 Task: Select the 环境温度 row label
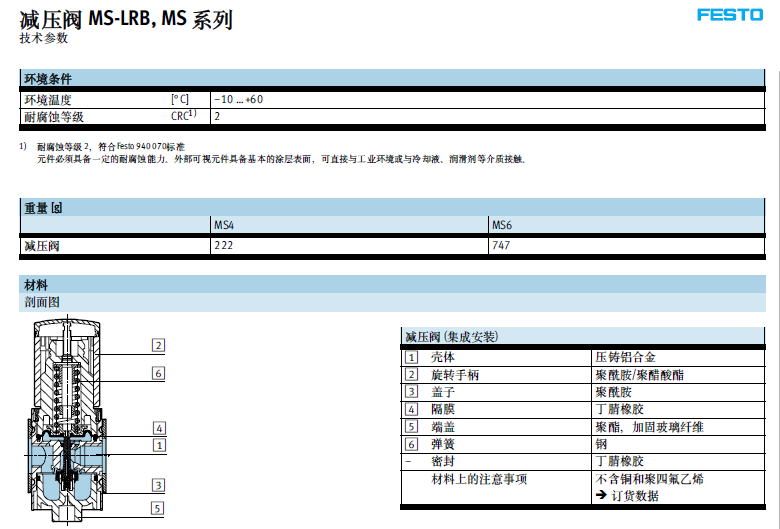pyautogui.click(x=48, y=100)
